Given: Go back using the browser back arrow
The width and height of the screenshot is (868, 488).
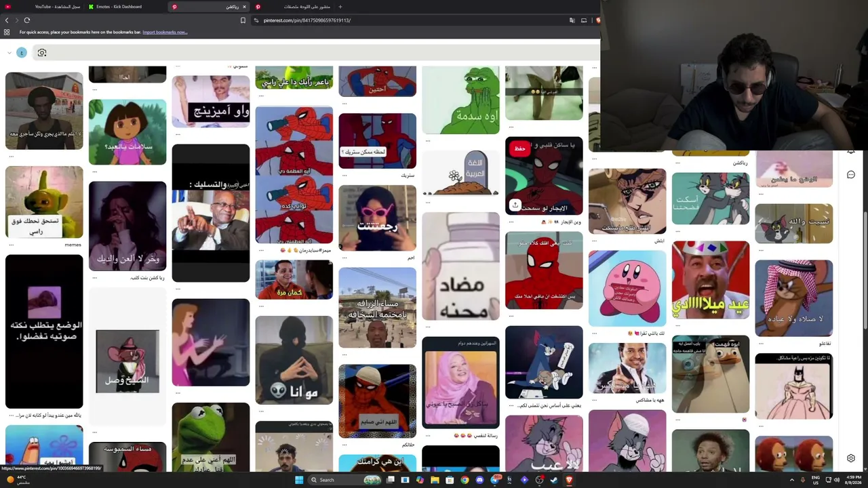Looking at the screenshot, I should 7,20.
